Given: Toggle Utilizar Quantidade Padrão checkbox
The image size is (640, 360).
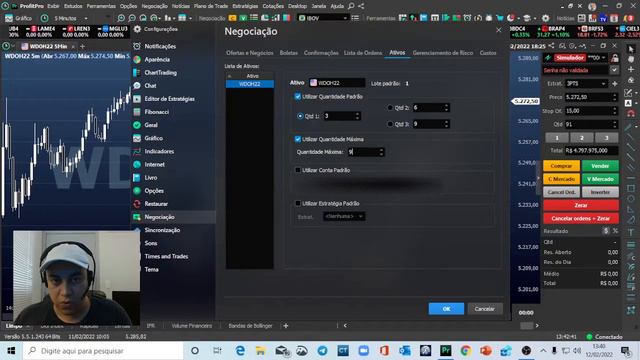Looking at the screenshot, I should point(298,97).
